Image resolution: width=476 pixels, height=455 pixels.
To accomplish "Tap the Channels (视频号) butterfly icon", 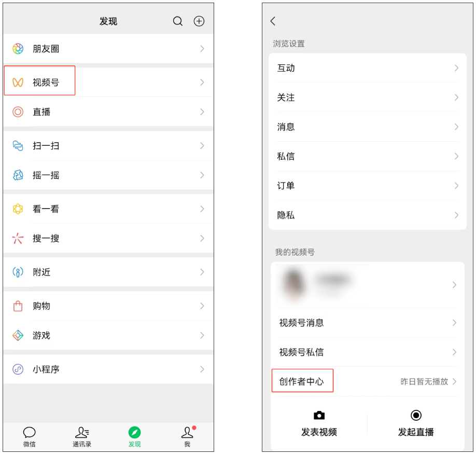I will [x=18, y=82].
